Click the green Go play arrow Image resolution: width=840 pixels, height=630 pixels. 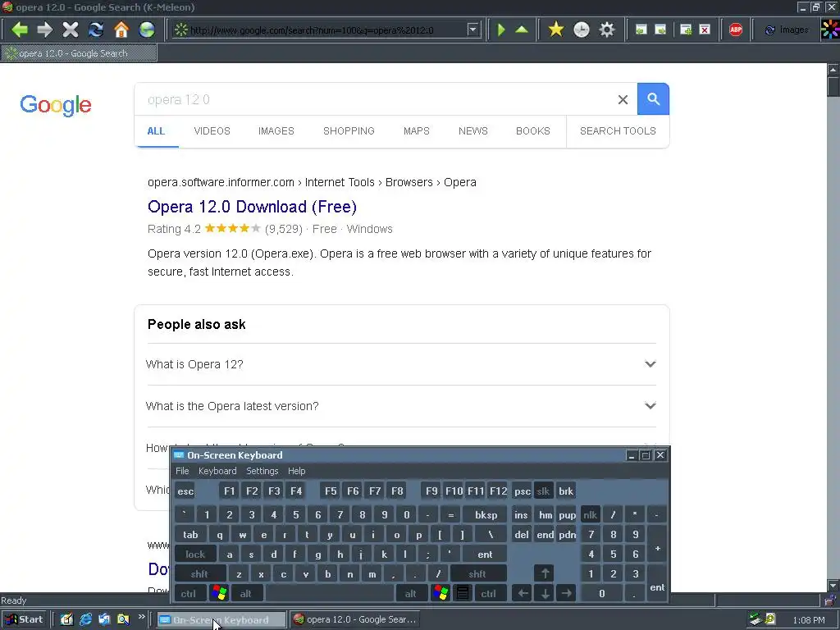pyautogui.click(x=501, y=30)
